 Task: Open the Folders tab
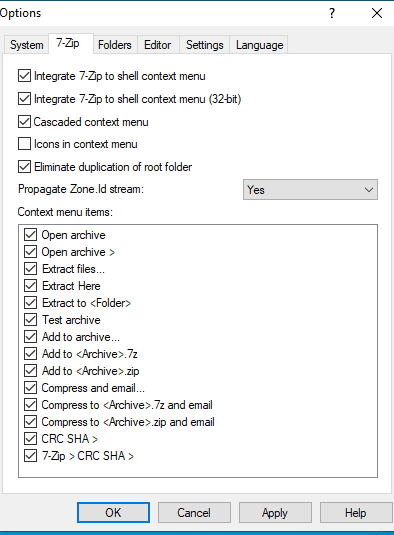click(x=115, y=45)
